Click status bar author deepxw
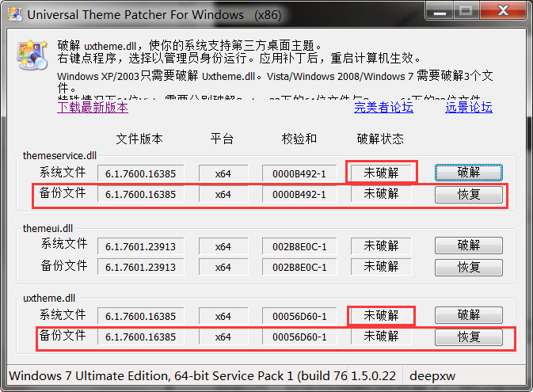 pos(432,376)
